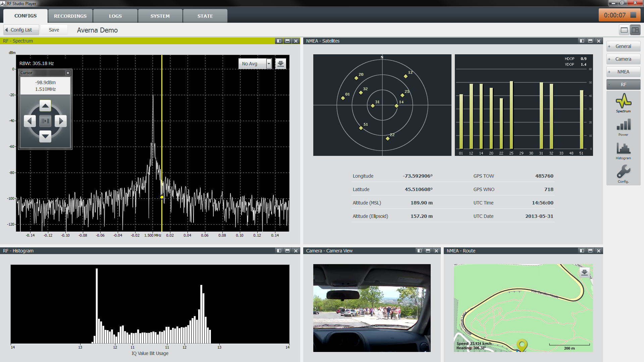Go back to Config List
644x362 pixels.
tap(21, 30)
